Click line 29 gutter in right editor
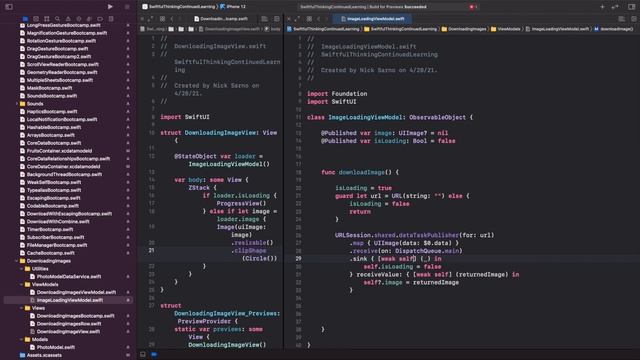Screen dimensions: 640x360 point(298,259)
